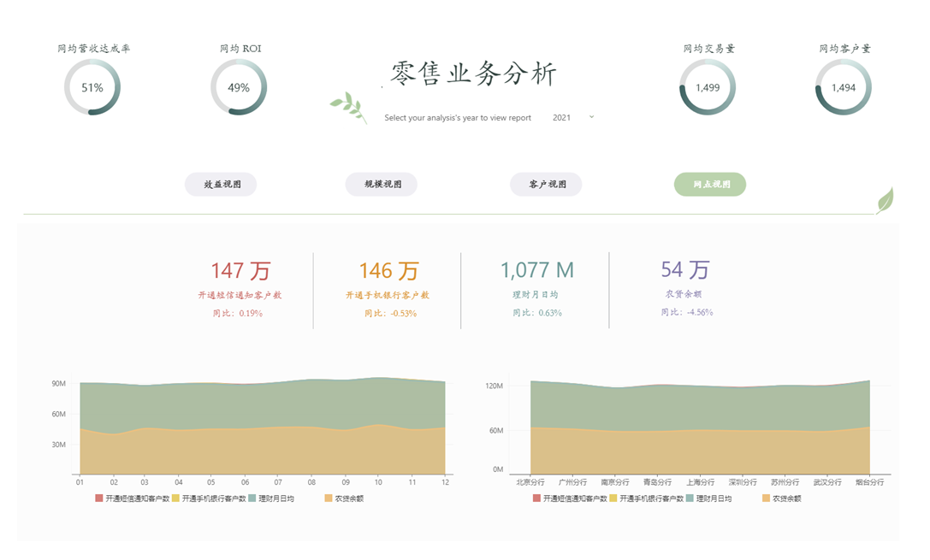The image size is (930, 560).
Task: Click the year dropdown chevron arrow
Action: [591, 117]
